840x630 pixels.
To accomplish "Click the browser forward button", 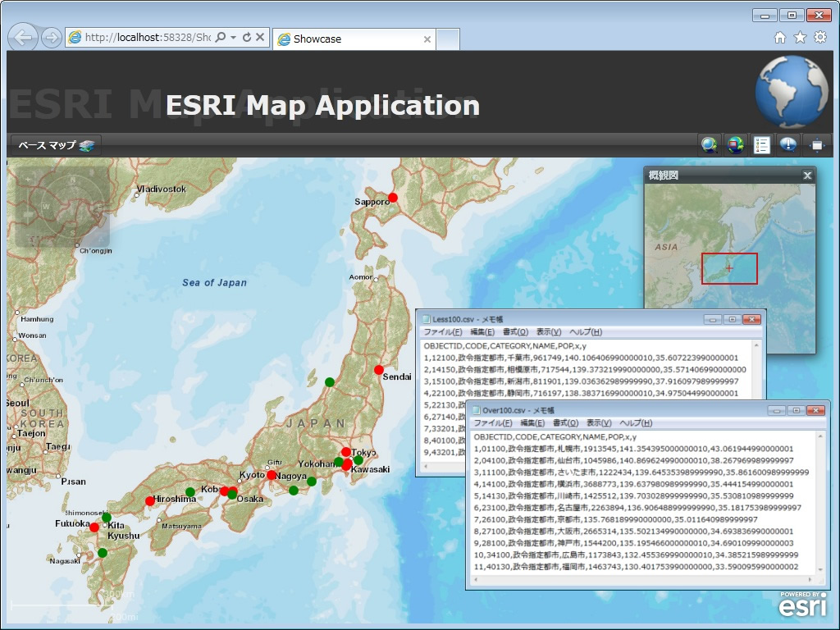I will point(52,38).
